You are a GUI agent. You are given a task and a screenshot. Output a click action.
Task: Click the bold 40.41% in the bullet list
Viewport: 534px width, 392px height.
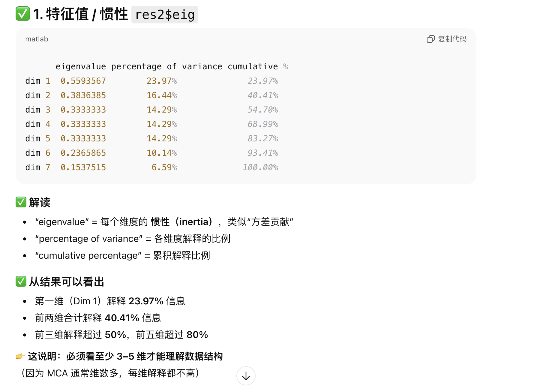click(x=122, y=318)
